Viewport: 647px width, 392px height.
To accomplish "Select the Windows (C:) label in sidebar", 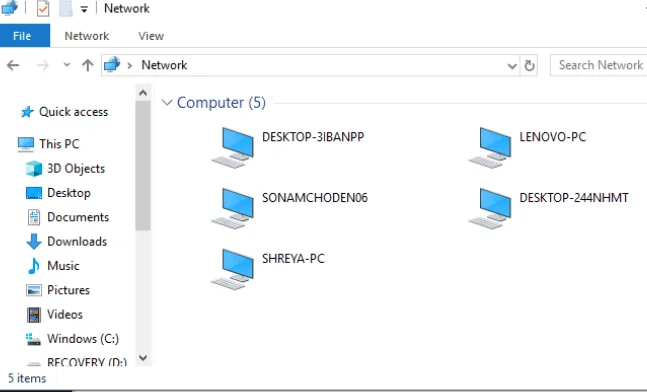I will pyautogui.click(x=83, y=339).
